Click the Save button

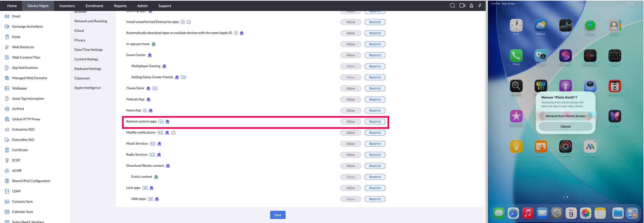point(278,215)
